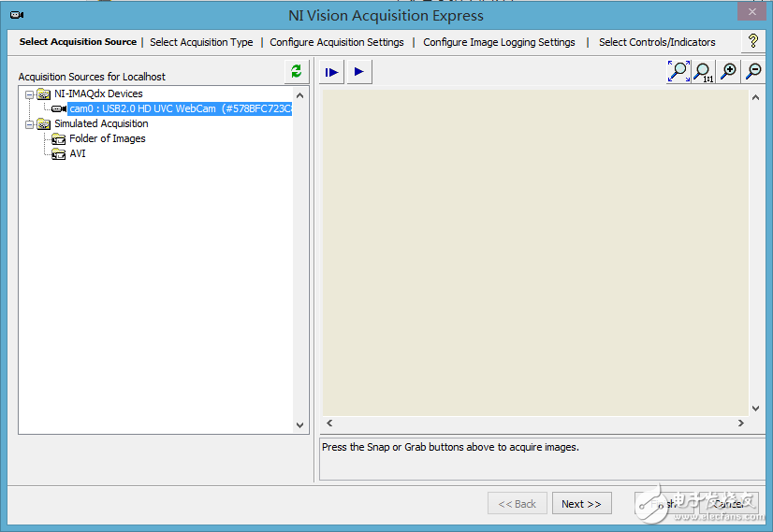Viewport: 773px width, 532px height.
Task: Click source list scroll up arrow
Action: click(x=299, y=95)
